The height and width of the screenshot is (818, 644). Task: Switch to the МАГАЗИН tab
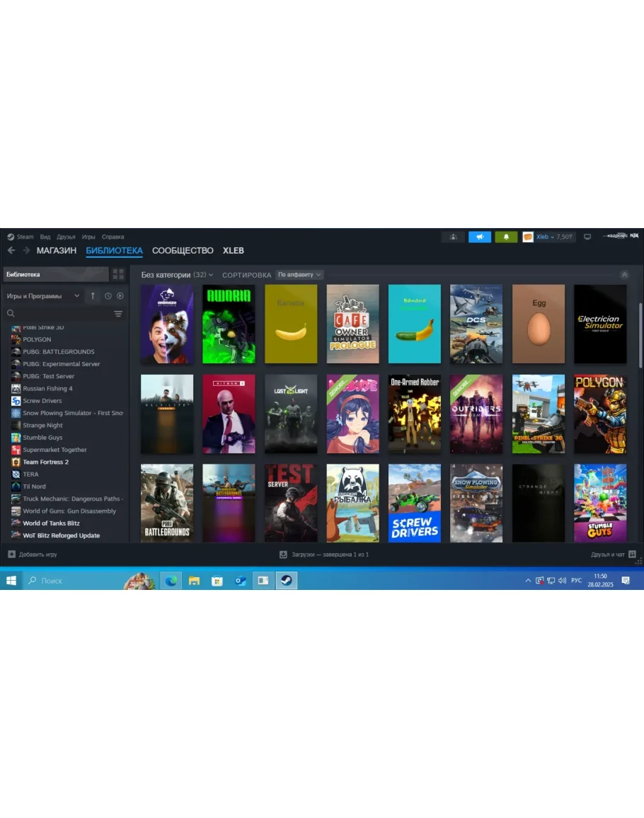(57, 251)
